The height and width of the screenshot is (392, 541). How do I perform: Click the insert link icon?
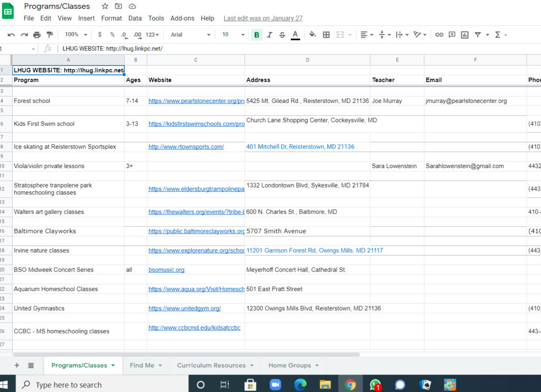click(439, 34)
